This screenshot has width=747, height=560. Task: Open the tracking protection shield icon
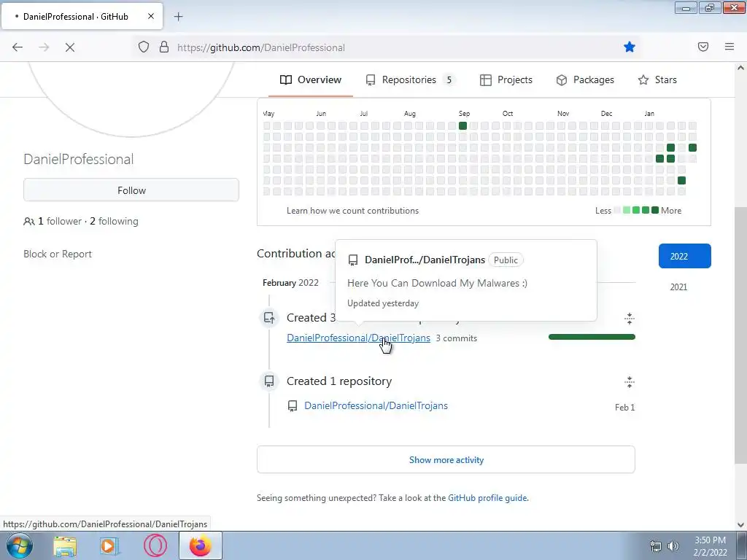coord(144,47)
